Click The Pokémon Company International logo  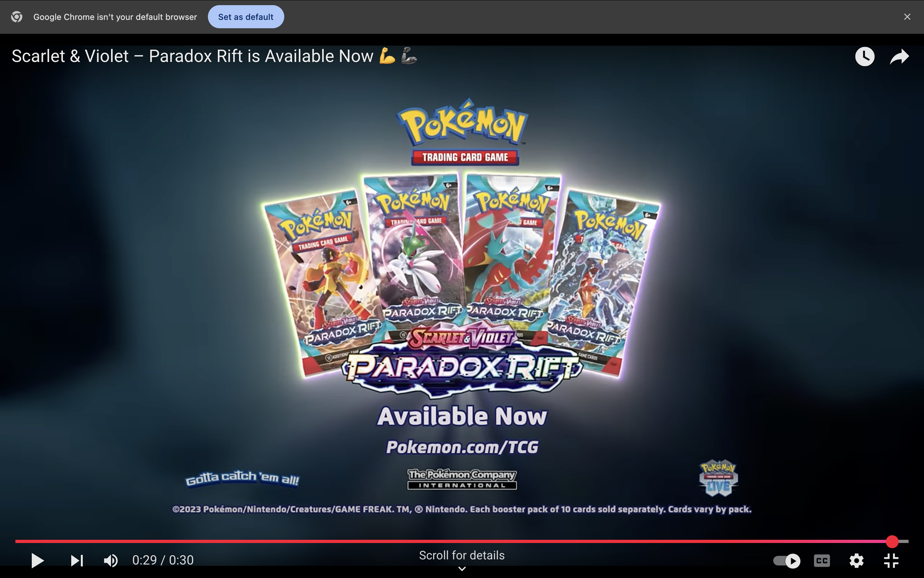coord(462,479)
